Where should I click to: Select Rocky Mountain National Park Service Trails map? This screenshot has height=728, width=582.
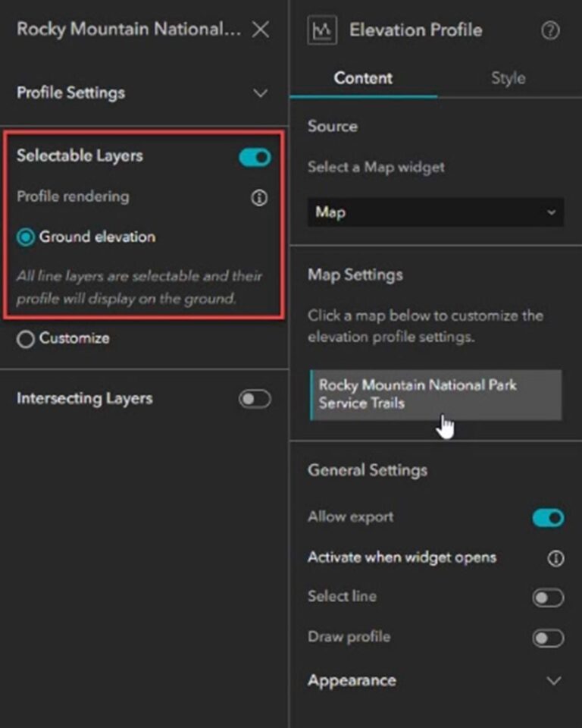(x=436, y=394)
